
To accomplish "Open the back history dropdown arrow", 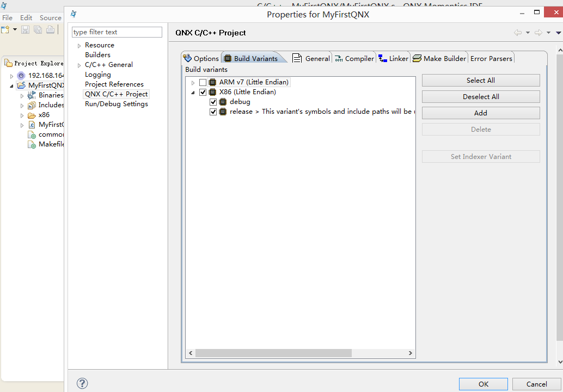I will click(528, 33).
